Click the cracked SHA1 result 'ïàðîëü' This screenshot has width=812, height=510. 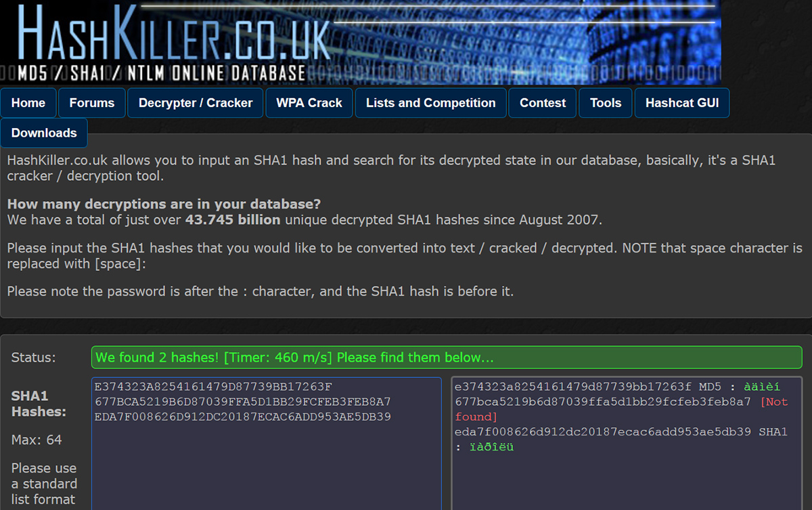click(491, 447)
